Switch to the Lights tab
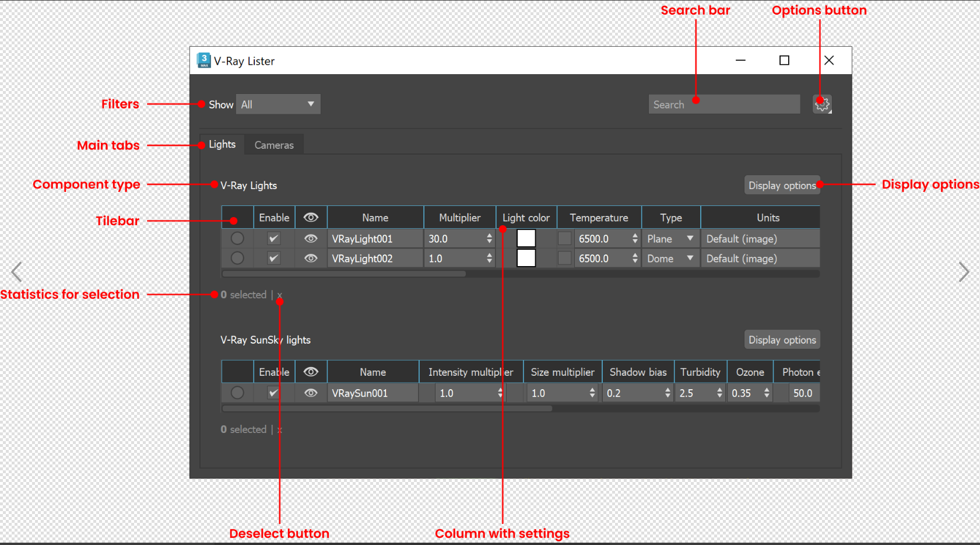980x545 pixels. tap(222, 144)
